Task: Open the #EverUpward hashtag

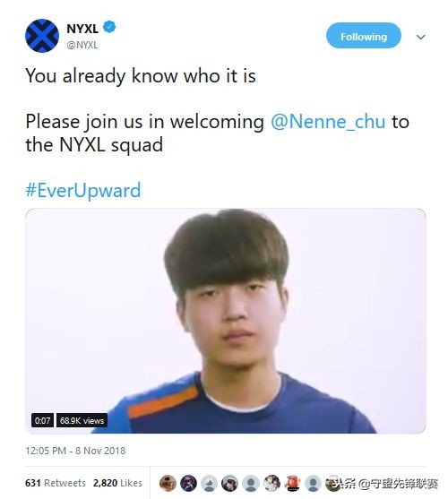Action: [83, 190]
